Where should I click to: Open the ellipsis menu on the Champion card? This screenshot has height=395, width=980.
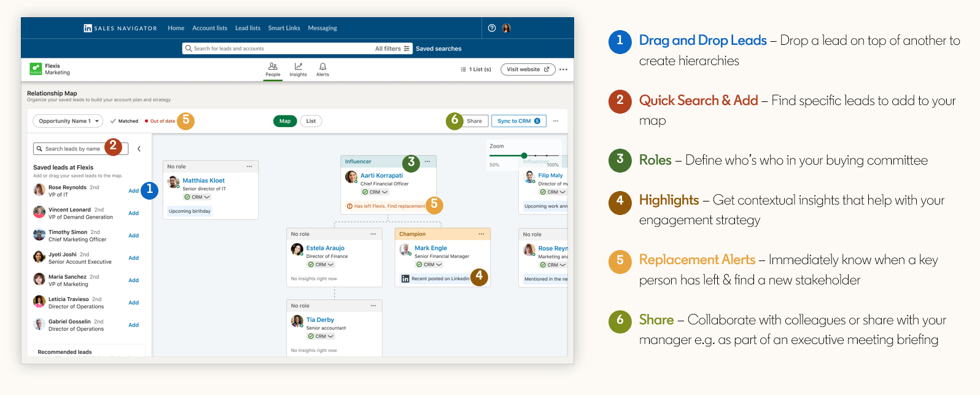pyautogui.click(x=481, y=234)
